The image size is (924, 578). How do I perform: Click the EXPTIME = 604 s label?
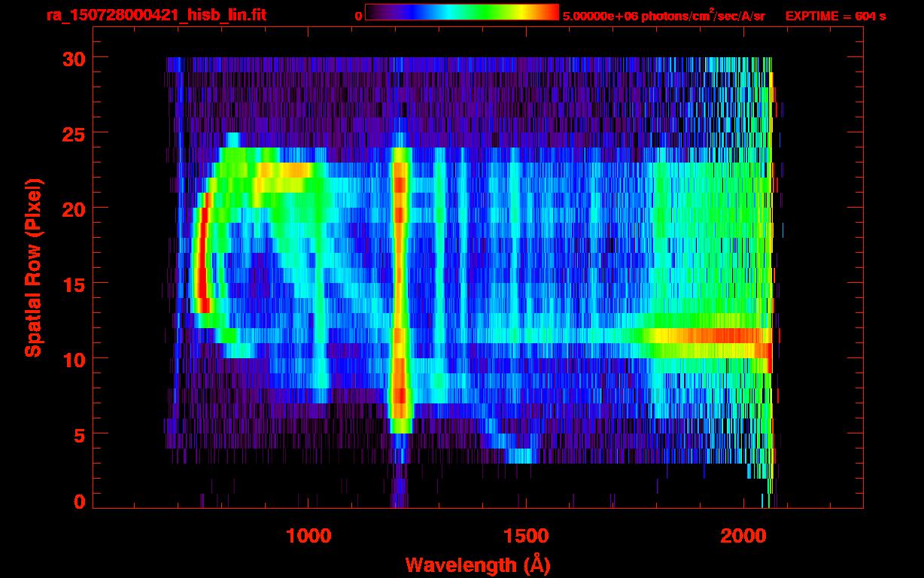835,16
